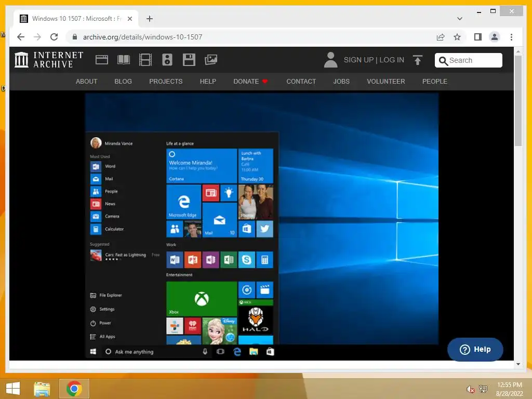Click page scrollbar down arrow
The image size is (532, 399).
click(x=518, y=364)
